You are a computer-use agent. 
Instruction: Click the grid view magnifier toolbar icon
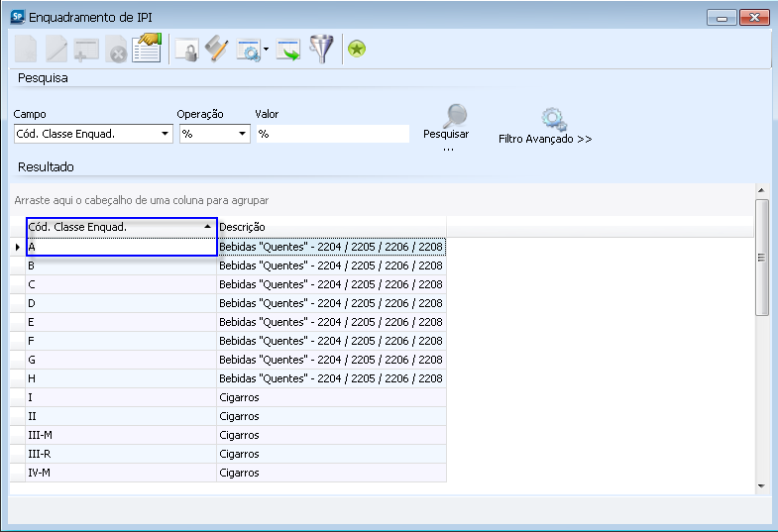pyautogui.click(x=248, y=50)
